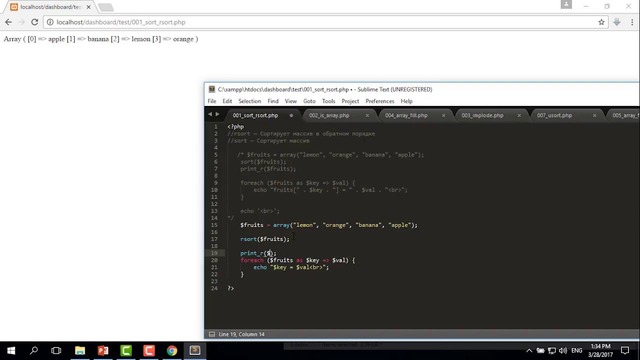Click line number 15 in gutter
640x360 pixels.
tap(215, 225)
